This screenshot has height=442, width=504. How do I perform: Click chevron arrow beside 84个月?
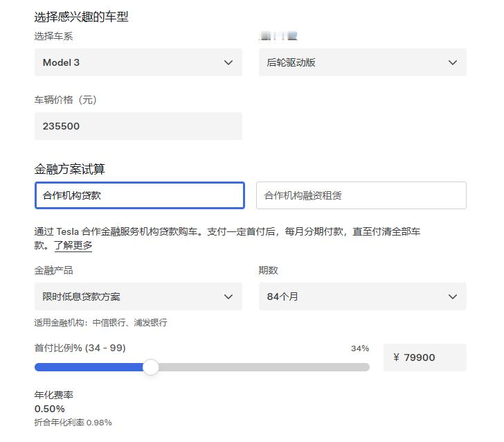point(453,297)
